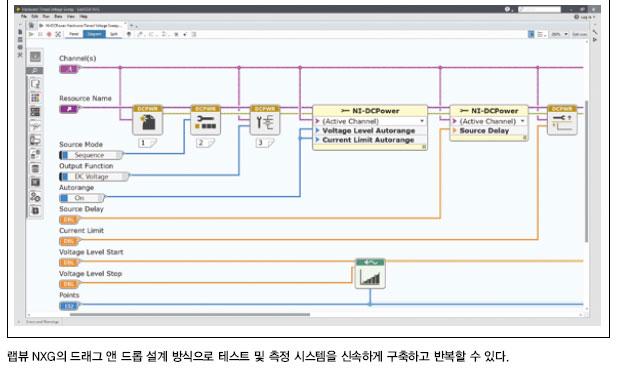Click the search field in title bar
Viewport: 620px width, 369px height.
[539, 9]
